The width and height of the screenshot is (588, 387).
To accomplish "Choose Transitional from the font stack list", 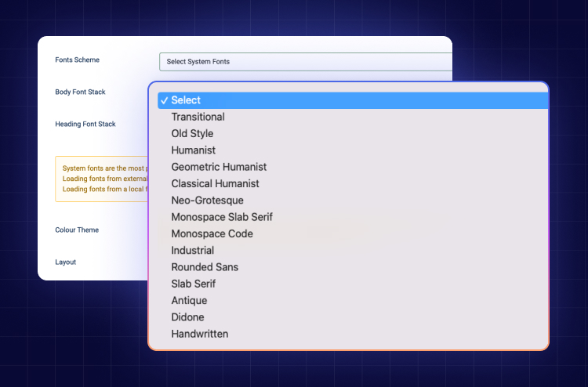I will tap(353, 117).
